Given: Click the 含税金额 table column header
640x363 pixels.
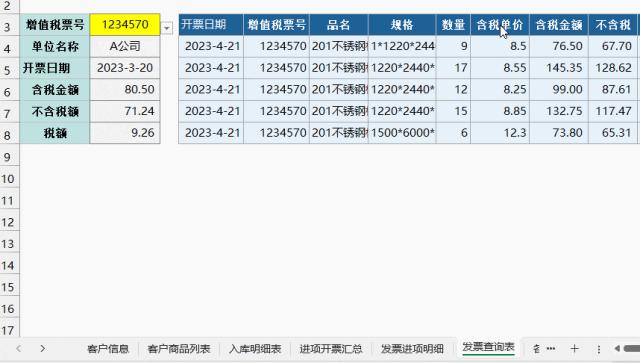Looking at the screenshot, I should click(x=559, y=24).
